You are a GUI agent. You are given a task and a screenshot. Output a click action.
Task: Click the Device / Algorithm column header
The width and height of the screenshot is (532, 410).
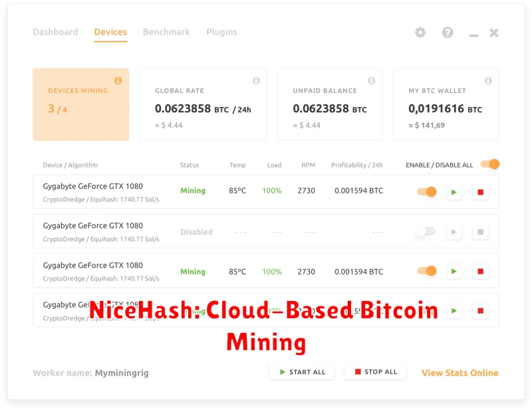click(x=70, y=165)
